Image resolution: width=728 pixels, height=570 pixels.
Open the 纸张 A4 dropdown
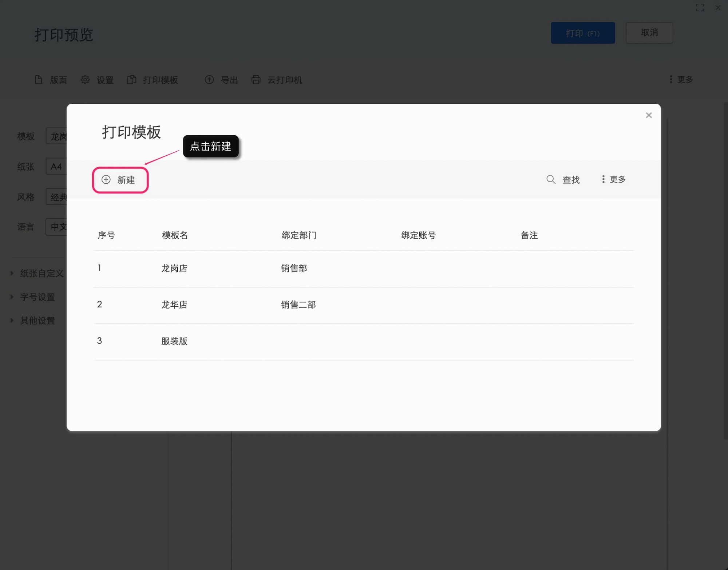point(57,166)
